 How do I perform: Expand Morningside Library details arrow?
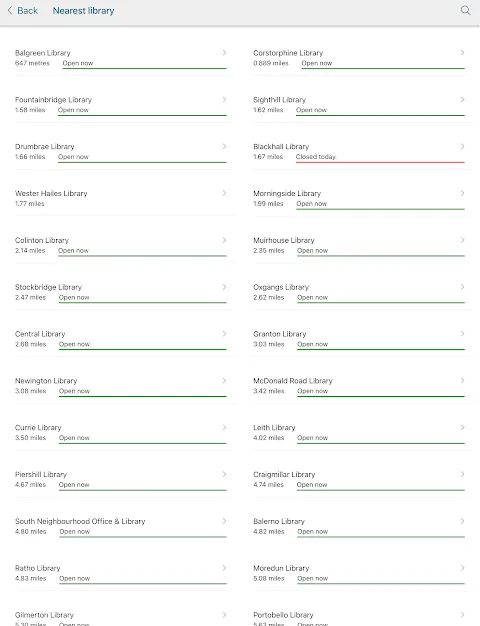[x=462, y=193]
